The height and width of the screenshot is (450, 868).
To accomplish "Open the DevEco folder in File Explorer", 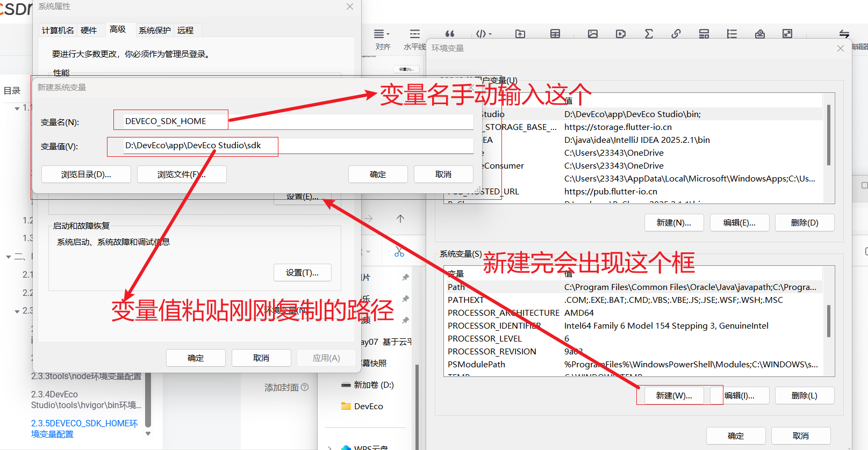I will (363, 407).
